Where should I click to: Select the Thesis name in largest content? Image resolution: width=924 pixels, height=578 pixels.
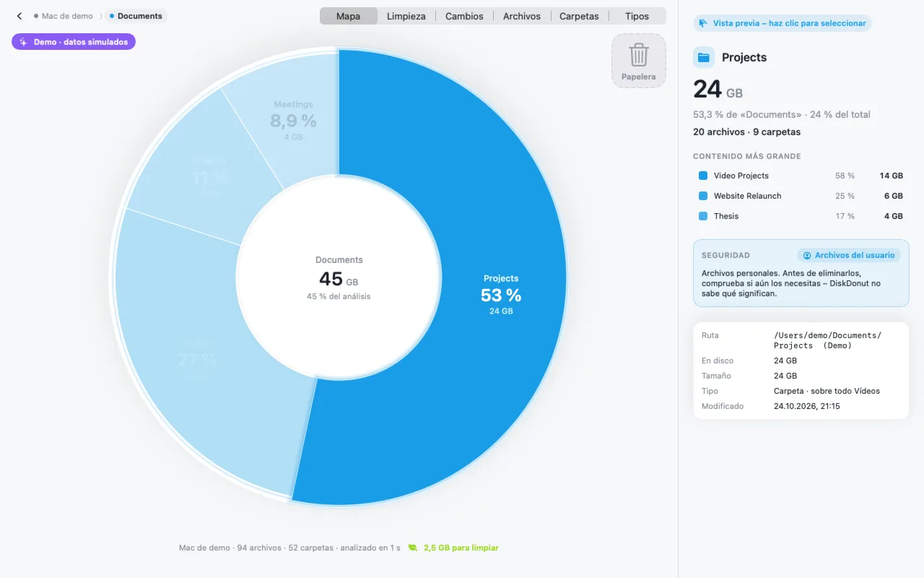click(x=726, y=216)
